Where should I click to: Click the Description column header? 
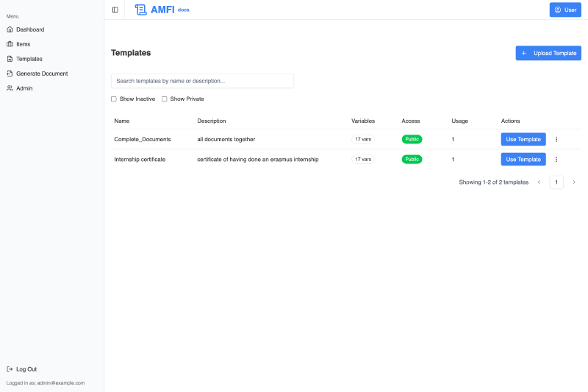[212, 121]
